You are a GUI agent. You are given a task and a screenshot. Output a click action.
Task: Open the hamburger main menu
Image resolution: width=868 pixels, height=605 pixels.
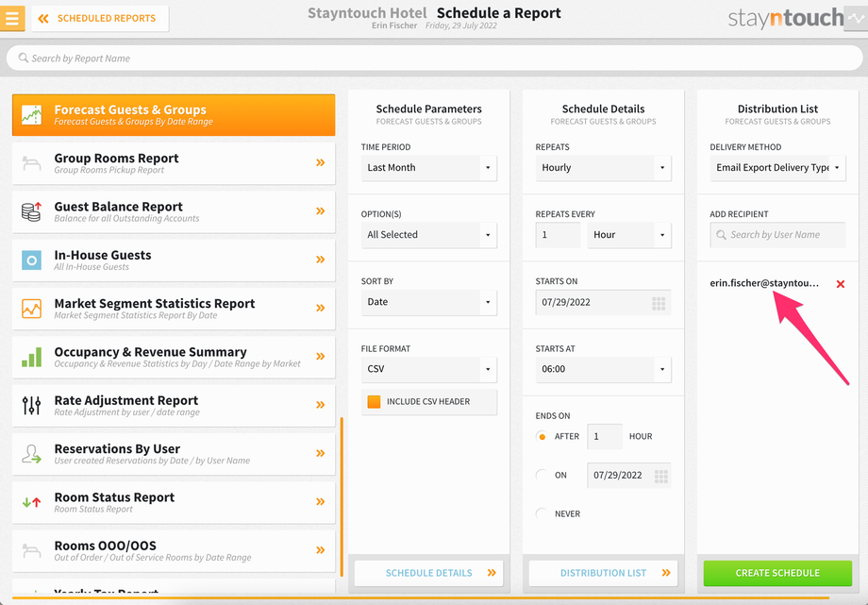pyautogui.click(x=12, y=18)
